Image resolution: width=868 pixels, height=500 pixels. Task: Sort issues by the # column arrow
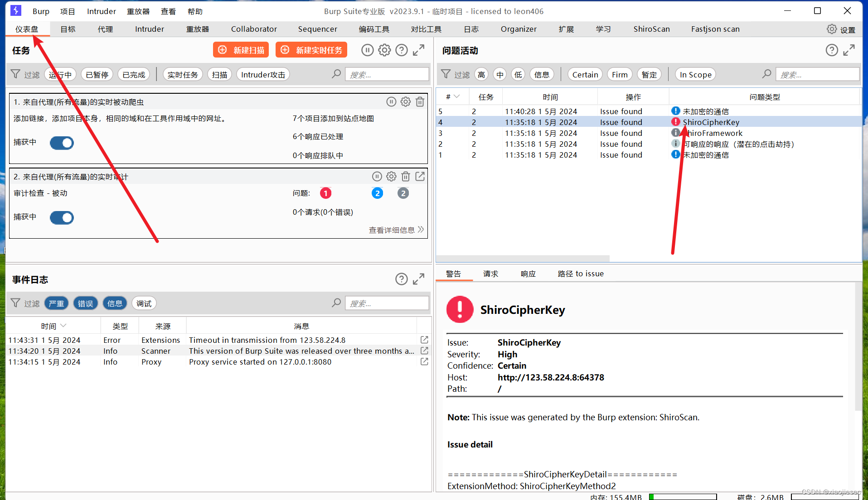[x=457, y=96]
